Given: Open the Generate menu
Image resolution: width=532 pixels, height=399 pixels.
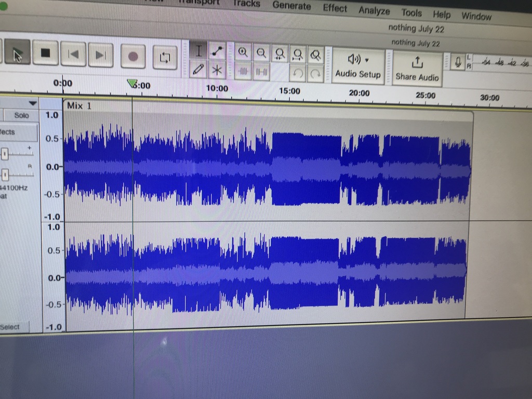Looking at the screenshot, I should (291, 5).
